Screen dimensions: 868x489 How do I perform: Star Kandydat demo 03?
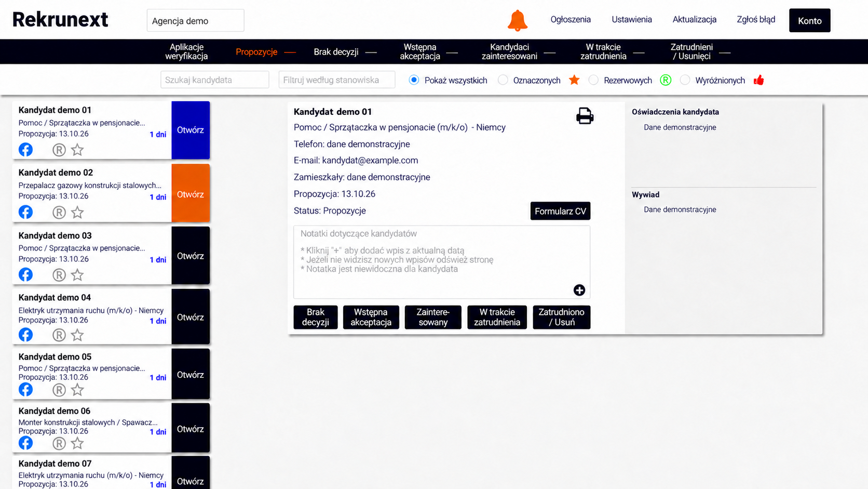click(77, 274)
